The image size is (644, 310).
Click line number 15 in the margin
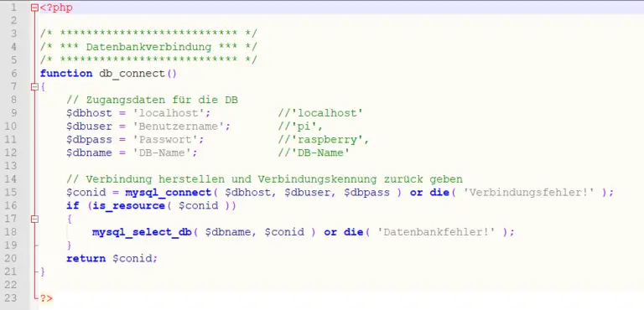(x=11, y=192)
